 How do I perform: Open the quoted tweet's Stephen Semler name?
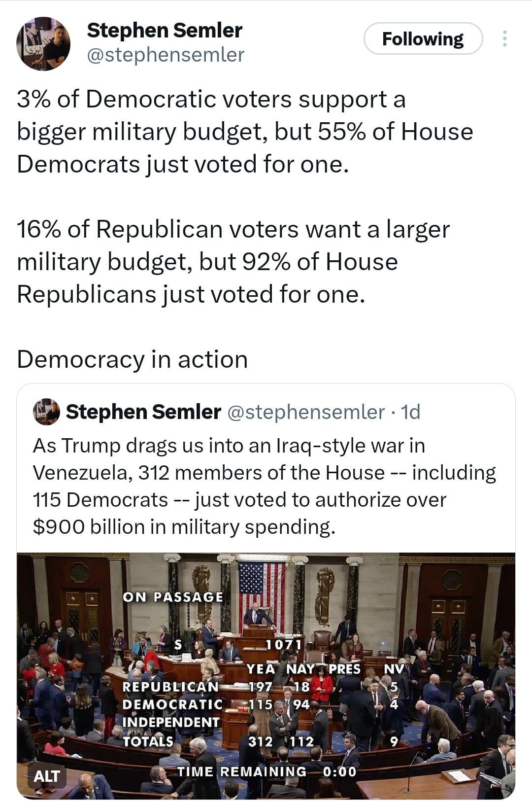point(143,412)
